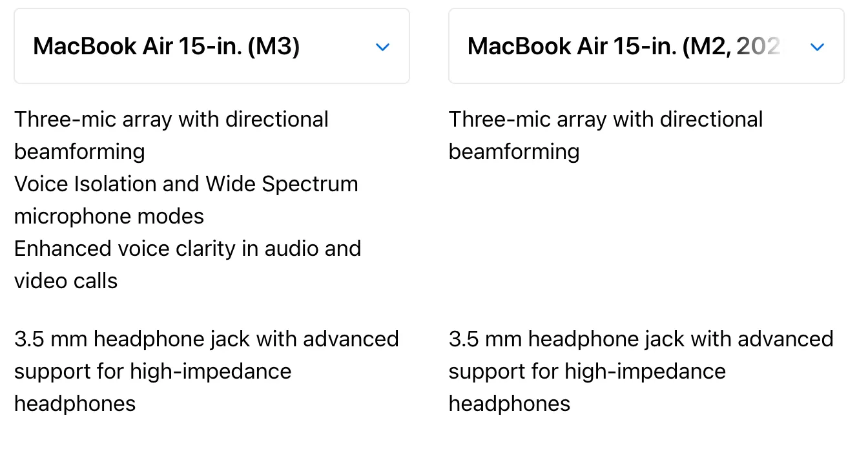Click M3 column's Three-mic array text
868x451 pixels.
[x=171, y=120]
